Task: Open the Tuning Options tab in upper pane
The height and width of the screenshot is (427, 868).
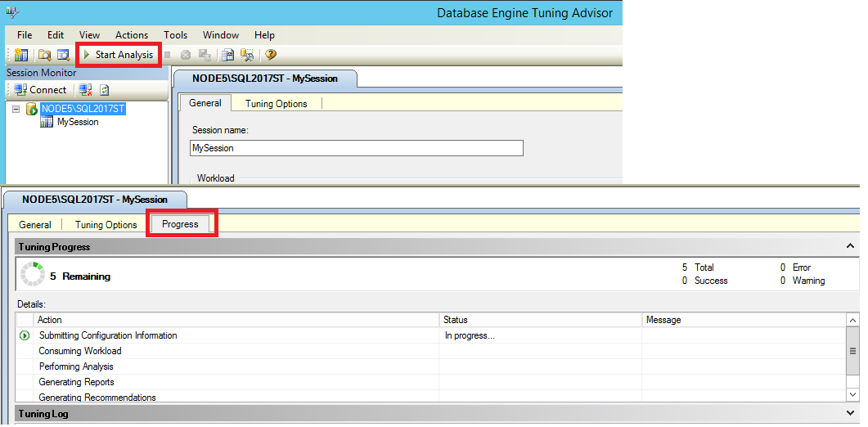Action: [x=276, y=104]
